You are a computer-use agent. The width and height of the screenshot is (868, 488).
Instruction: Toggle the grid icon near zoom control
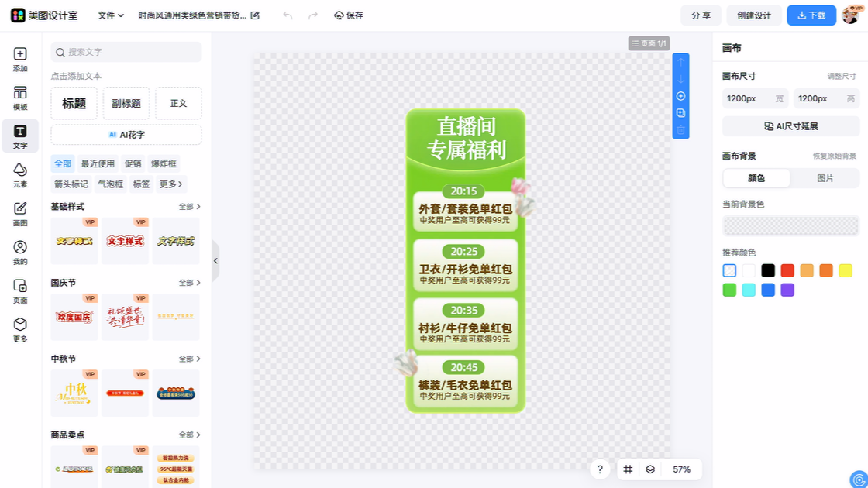pos(629,469)
